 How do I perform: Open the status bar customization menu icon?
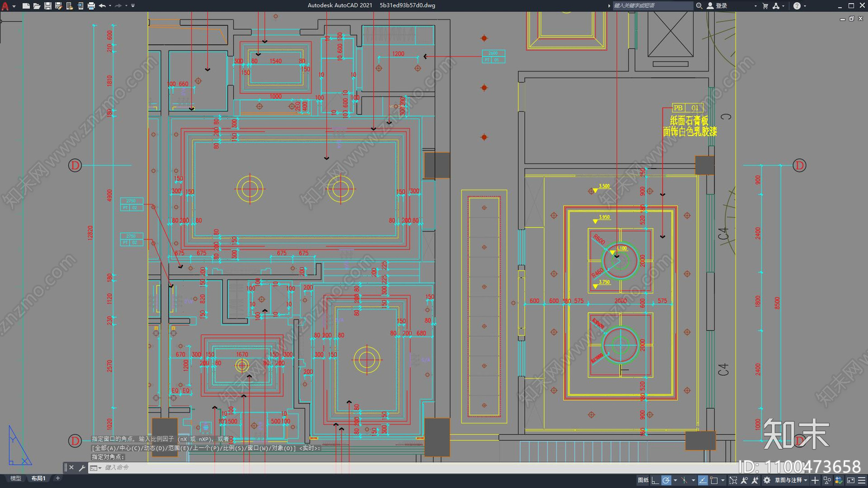[861, 480]
